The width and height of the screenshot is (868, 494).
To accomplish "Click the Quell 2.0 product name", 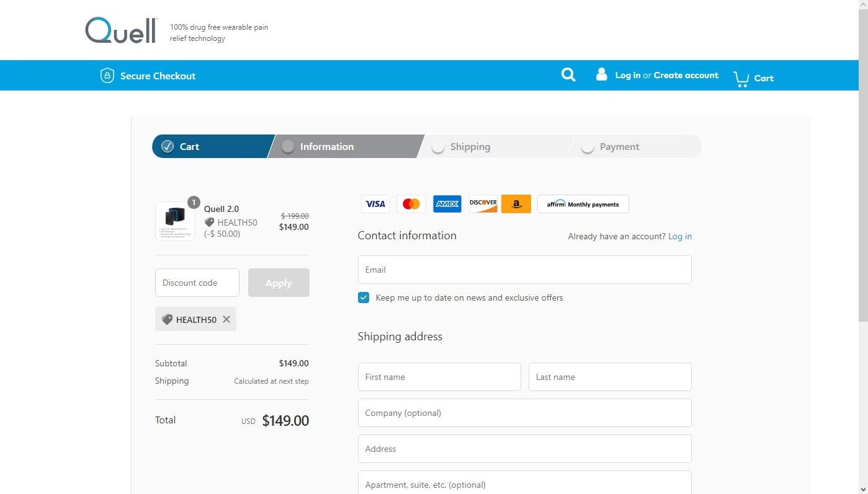I will point(221,209).
